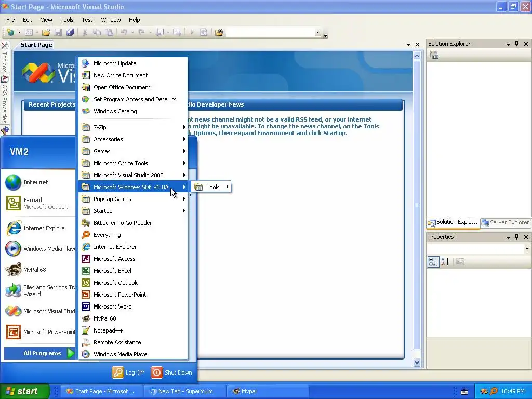Expand the Accessories program folder

(x=133, y=139)
